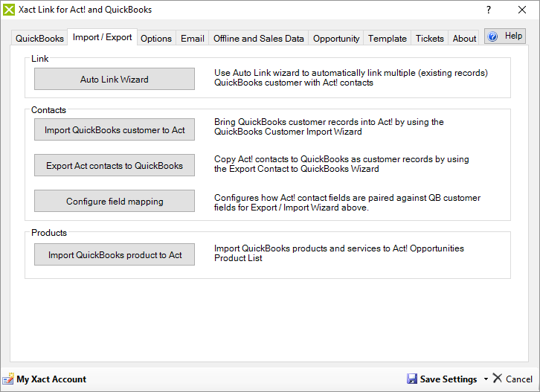Open the About tab
The height and width of the screenshot is (392, 540).
click(464, 38)
